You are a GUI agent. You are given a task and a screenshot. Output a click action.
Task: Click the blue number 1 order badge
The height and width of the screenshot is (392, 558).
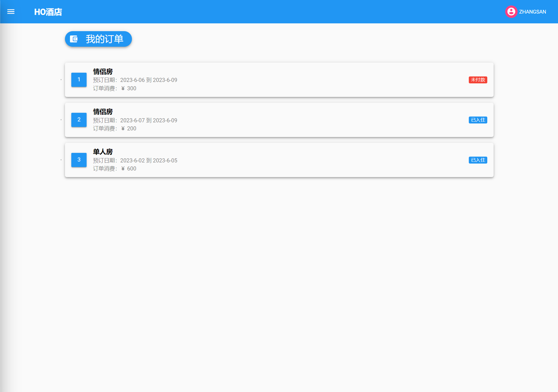tap(79, 80)
